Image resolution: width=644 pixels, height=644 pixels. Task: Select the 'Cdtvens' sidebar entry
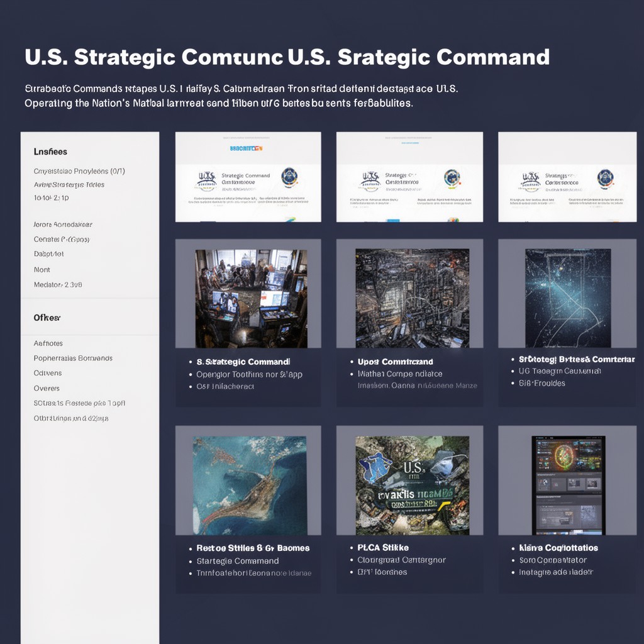coord(48,373)
